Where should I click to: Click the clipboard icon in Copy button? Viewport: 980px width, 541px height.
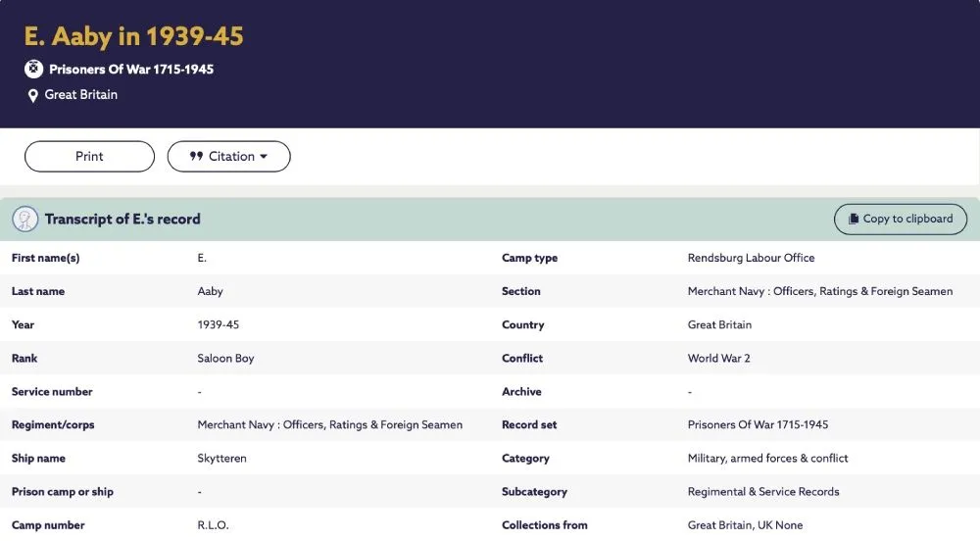(x=854, y=220)
